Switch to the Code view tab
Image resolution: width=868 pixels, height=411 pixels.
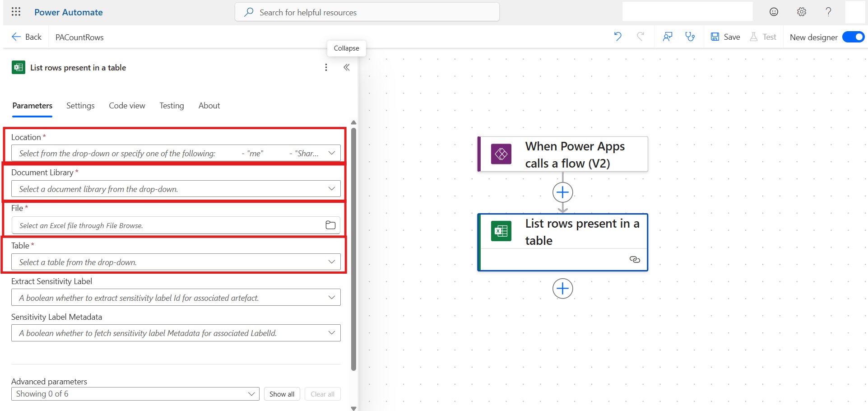tap(127, 105)
